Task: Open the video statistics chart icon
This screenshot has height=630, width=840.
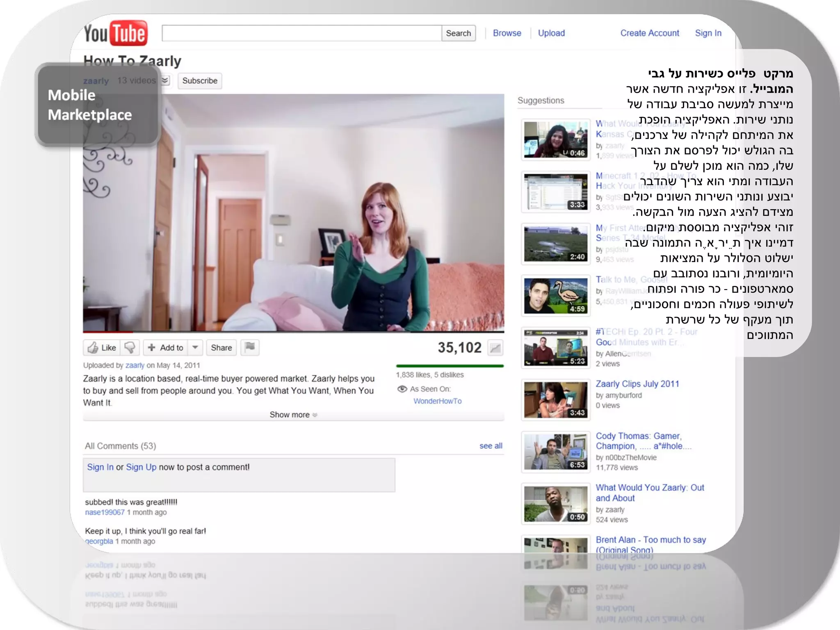Action: pyautogui.click(x=495, y=348)
